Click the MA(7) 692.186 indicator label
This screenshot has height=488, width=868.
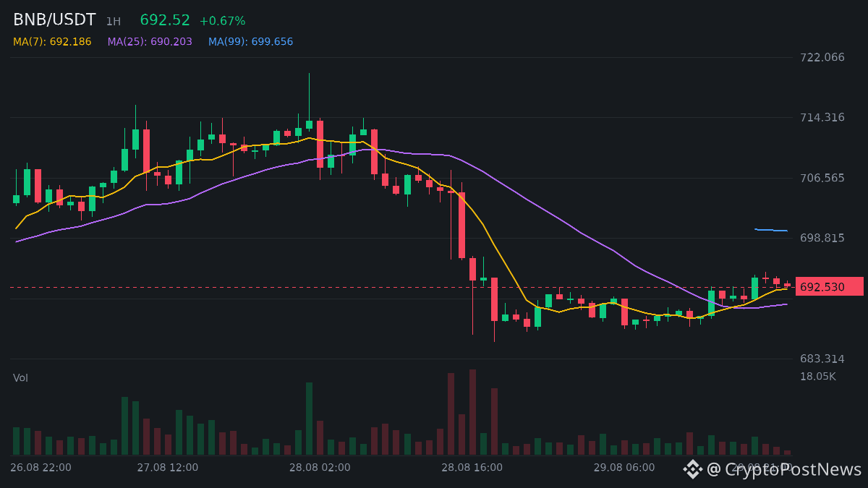pyautogui.click(x=52, y=42)
